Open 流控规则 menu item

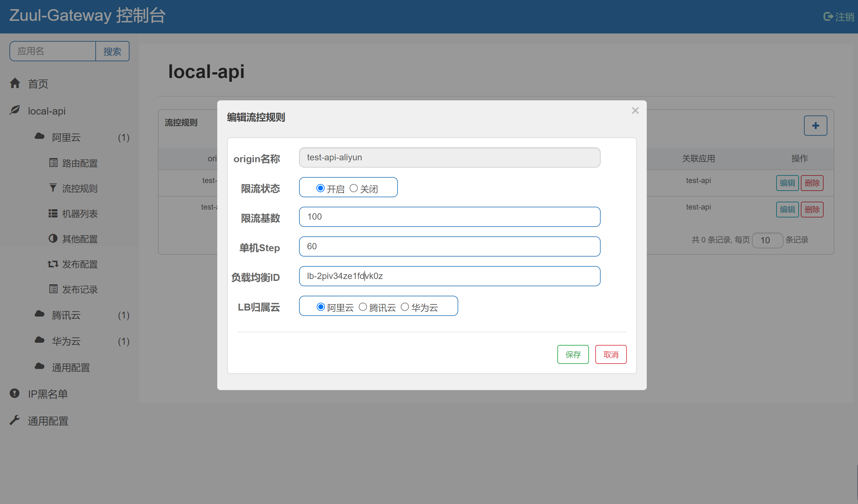[80, 188]
